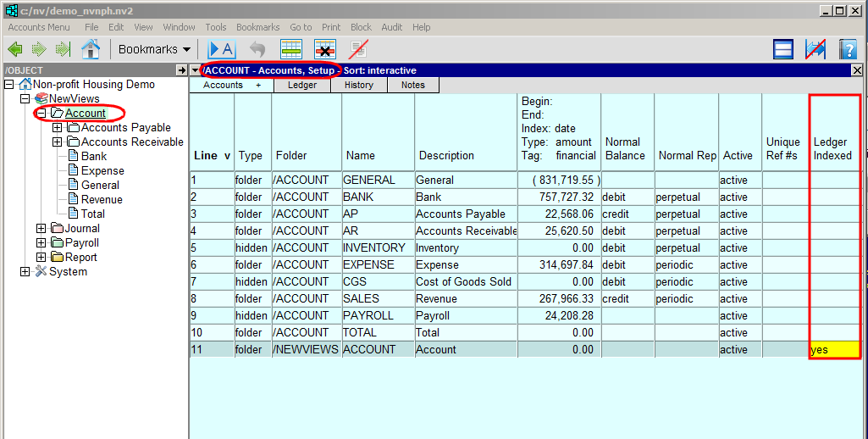The width and height of the screenshot is (868, 439).
Task: Click the crossed-out document icon
Action: pos(359,49)
